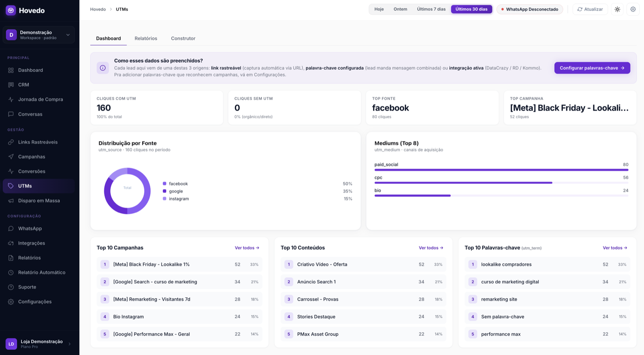Switch period to Últimos 7 dias

click(x=431, y=9)
